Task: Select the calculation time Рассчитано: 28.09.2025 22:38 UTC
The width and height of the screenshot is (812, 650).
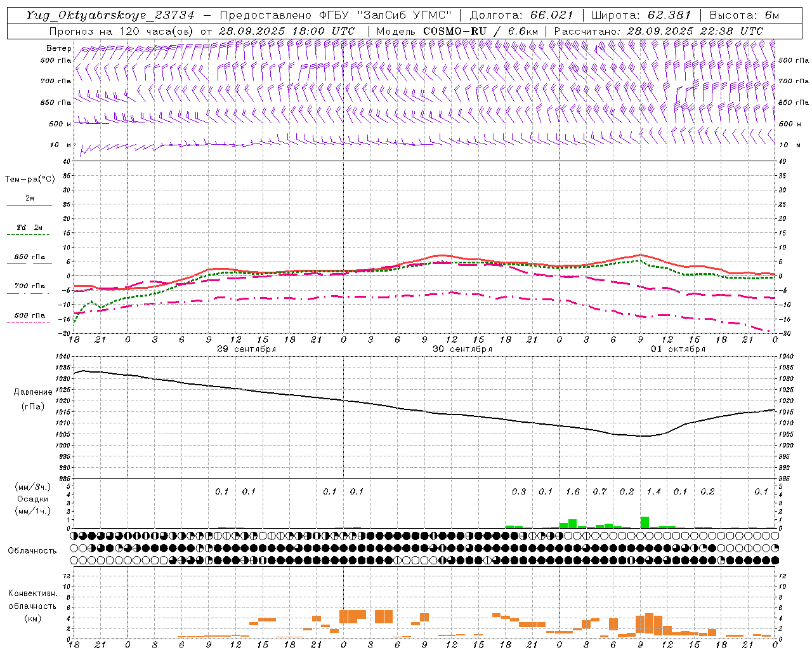Action: [x=658, y=31]
